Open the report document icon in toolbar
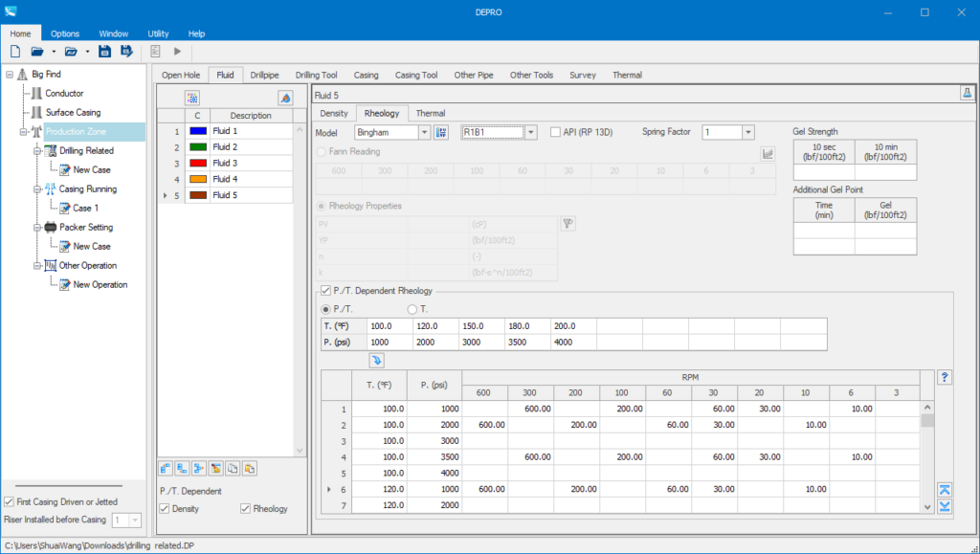 [x=156, y=52]
